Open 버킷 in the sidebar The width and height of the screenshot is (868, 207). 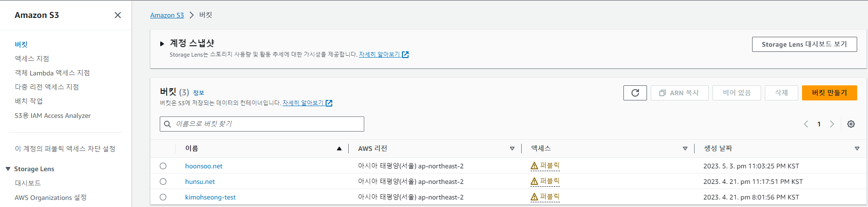21,44
